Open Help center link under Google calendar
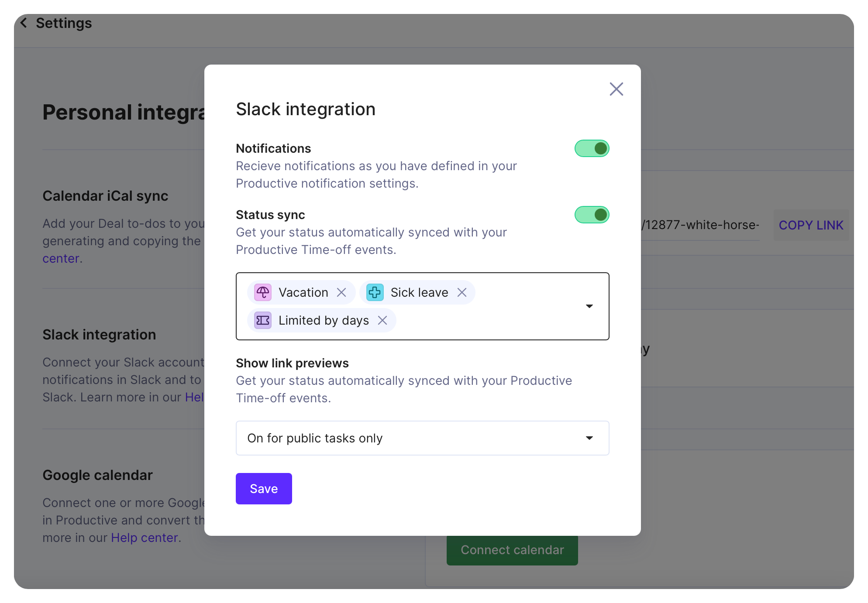This screenshot has height=603, width=868. [145, 538]
